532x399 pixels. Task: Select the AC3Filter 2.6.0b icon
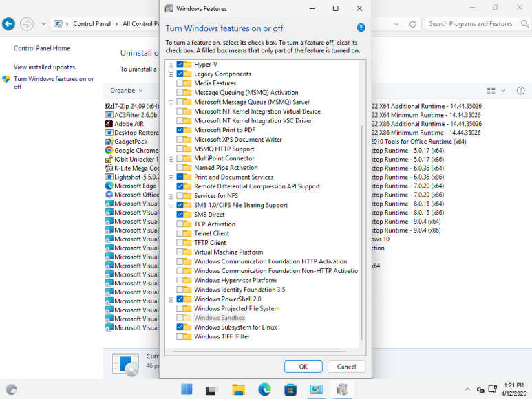[x=109, y=115]
